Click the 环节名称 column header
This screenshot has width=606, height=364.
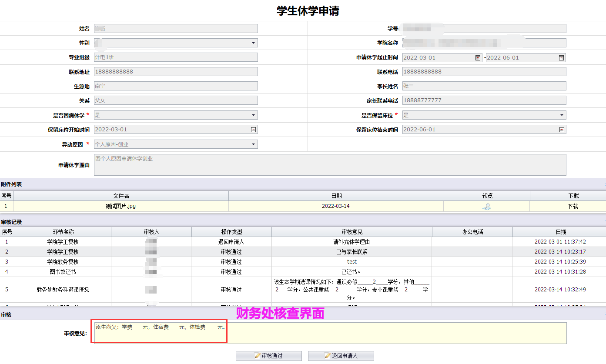[x=63, y=232]
